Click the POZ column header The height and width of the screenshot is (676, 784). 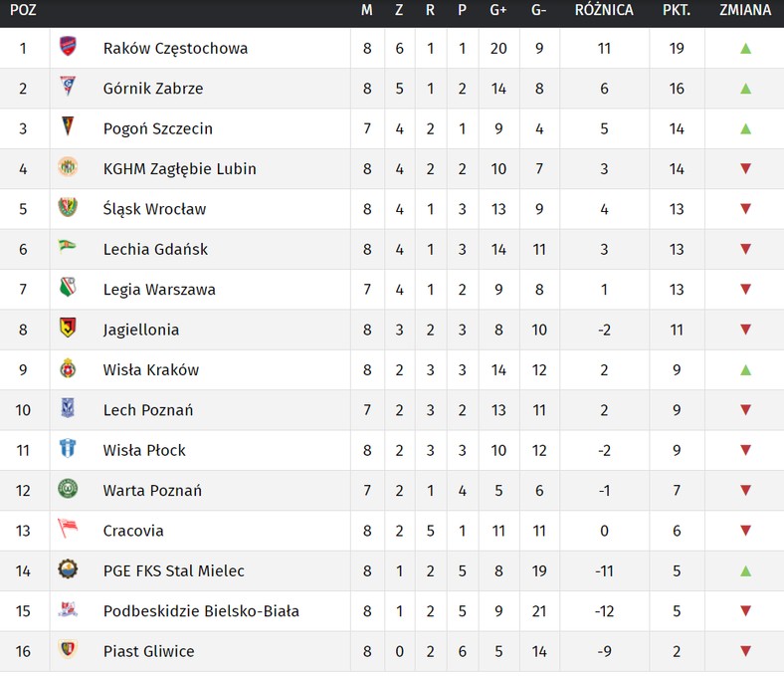(x=23, y=10)
